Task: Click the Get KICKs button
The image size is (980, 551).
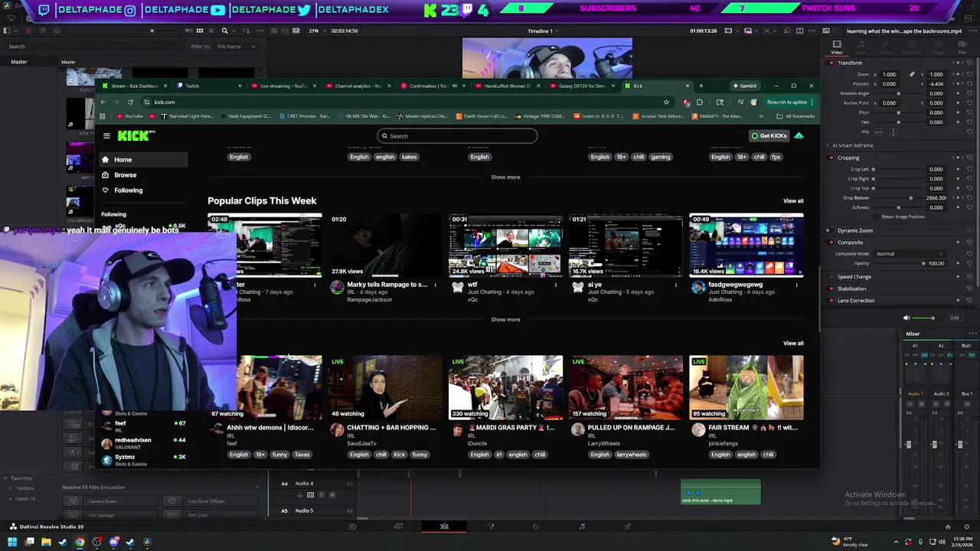Action: click(x=769, y=136)
